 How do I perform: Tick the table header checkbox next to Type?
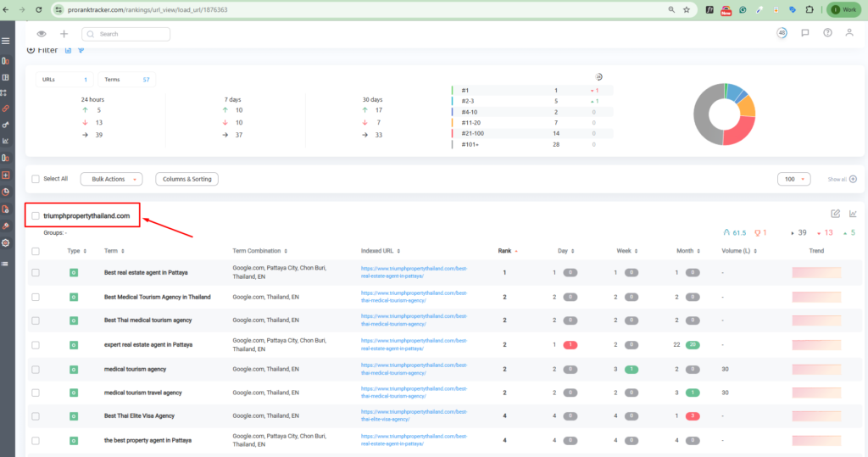[x=36, y=252]
